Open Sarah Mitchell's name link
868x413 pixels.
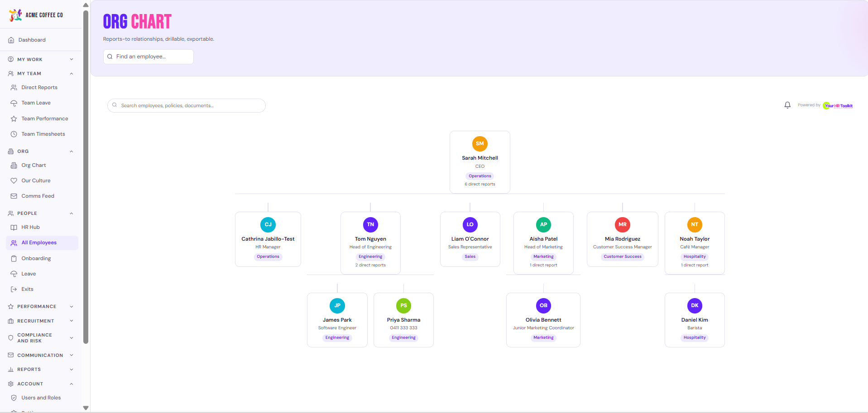coord(480,158)
